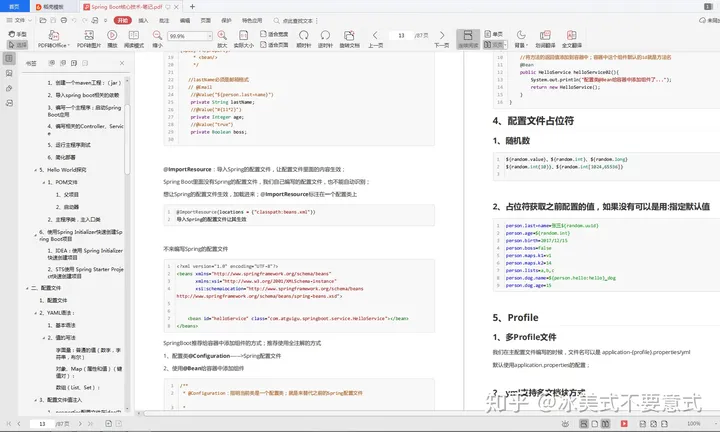Viewport: 720px width, 432px height.
Task: Open bookmark 1、IDEA：使用 Spring Initializer
Action: tap(85, 254)
